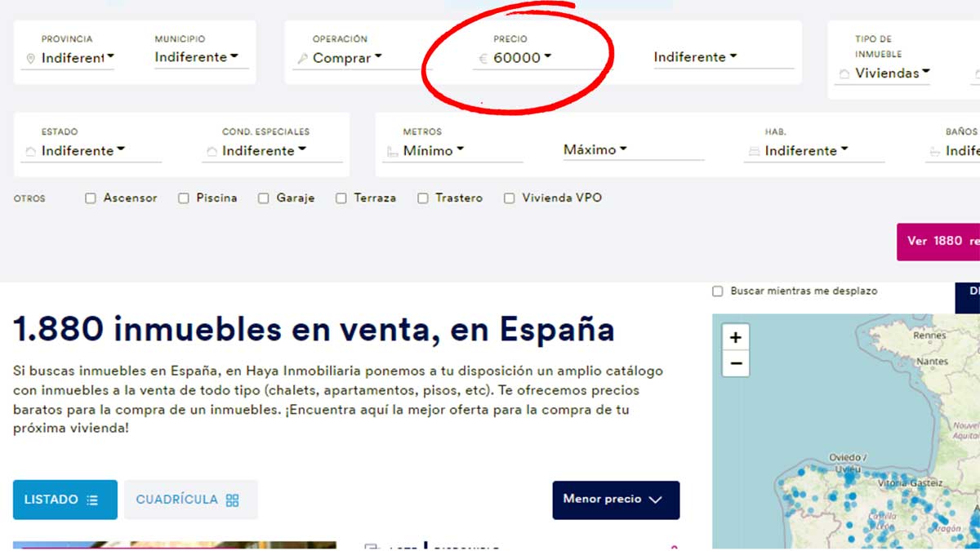The width and height of the screenshot is (980, 551).
Task: Click the euro icon in Precio field
Action: coord(483,58)
